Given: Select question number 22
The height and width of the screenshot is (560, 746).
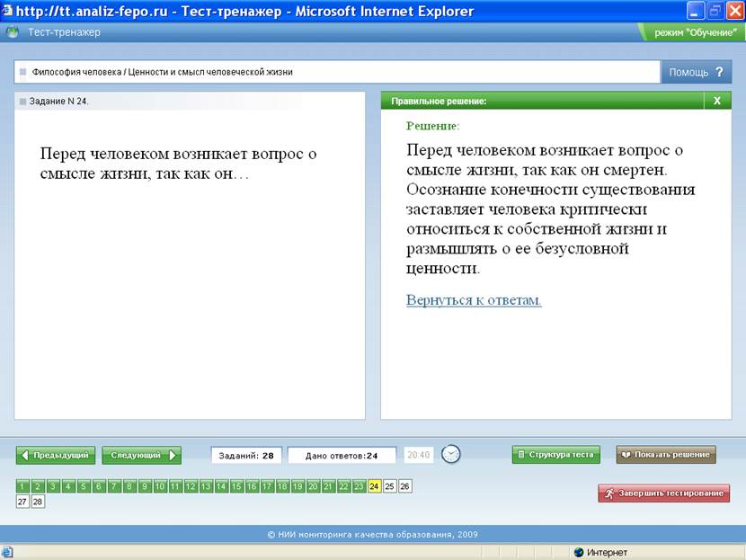Looking at the screenshot, I should tap(343, 486).
